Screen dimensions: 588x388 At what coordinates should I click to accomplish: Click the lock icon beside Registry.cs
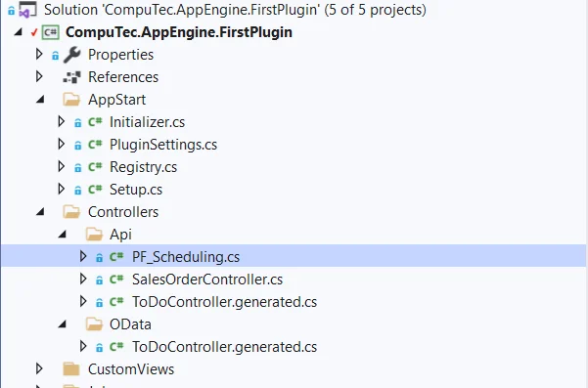click(77, 168)
